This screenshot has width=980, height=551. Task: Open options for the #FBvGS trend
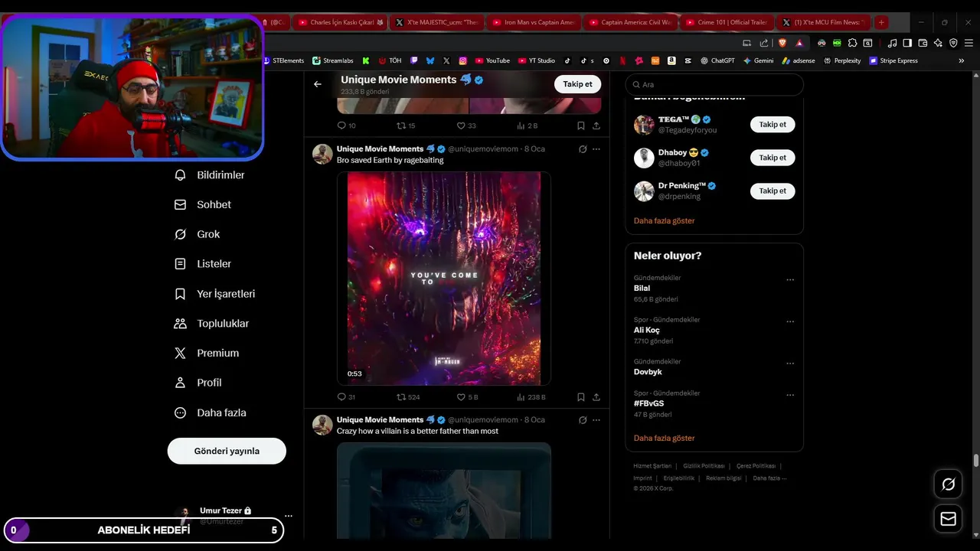790,396
